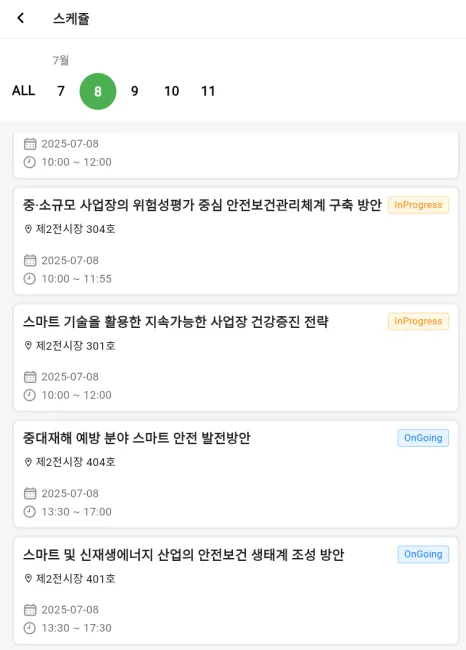Click calendar icon in 중·소규모 사업장 session card
The width and height of the screenshot is (466, 650).
[30, 260]
